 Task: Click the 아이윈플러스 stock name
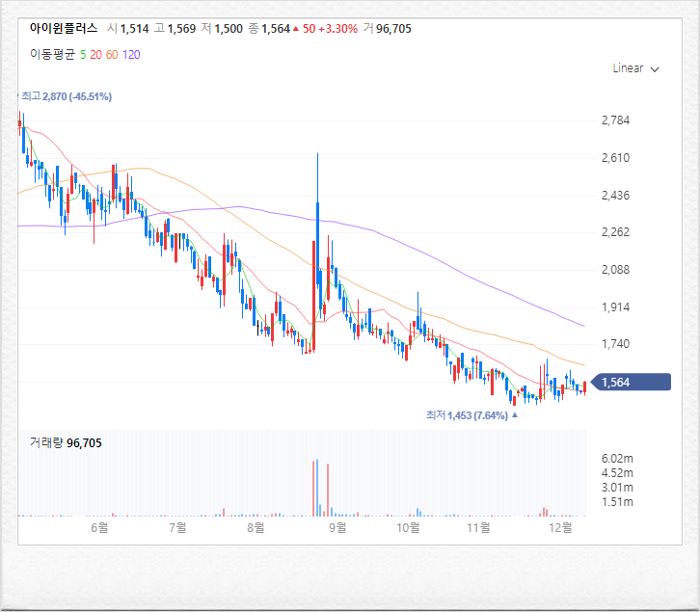click(x=64, y=29)
